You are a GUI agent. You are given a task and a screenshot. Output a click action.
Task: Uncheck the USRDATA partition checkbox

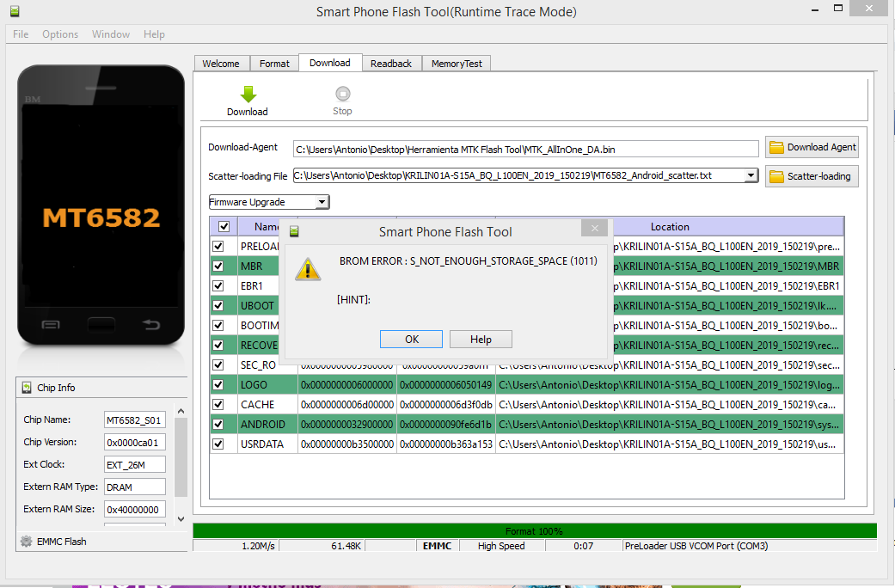coord(218,444)
